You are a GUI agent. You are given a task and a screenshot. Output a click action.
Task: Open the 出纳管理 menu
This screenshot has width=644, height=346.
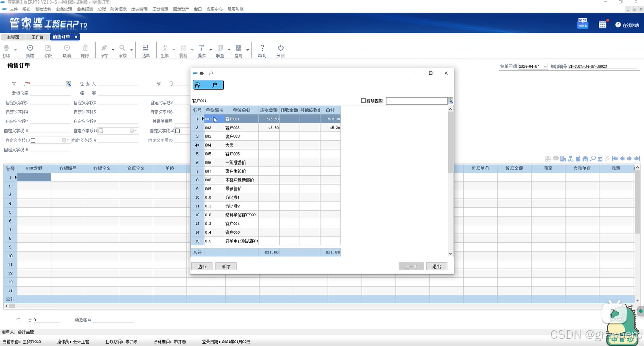(140, 9)
